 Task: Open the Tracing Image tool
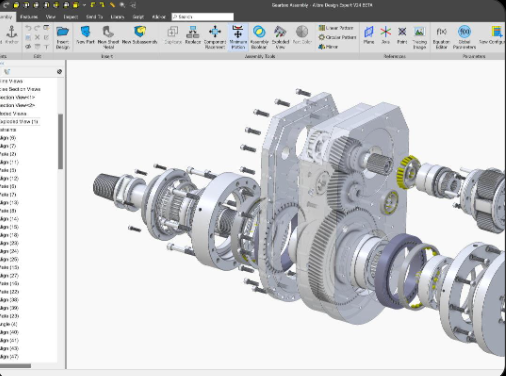tap(419, 37)
